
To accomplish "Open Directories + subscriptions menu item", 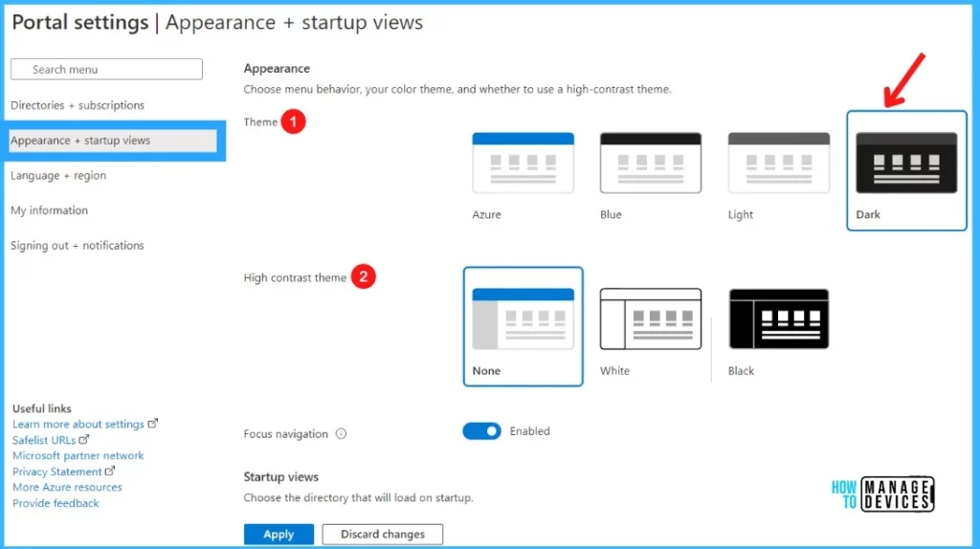I will pyautogui.click(x=78, y=105).
